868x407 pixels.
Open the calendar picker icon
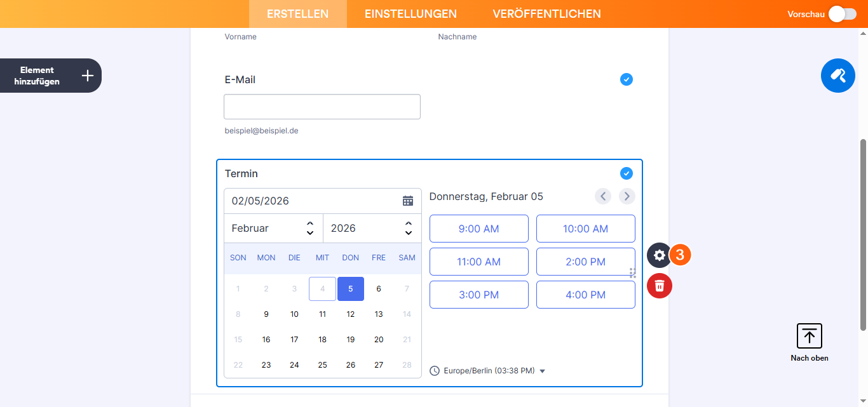407,200
